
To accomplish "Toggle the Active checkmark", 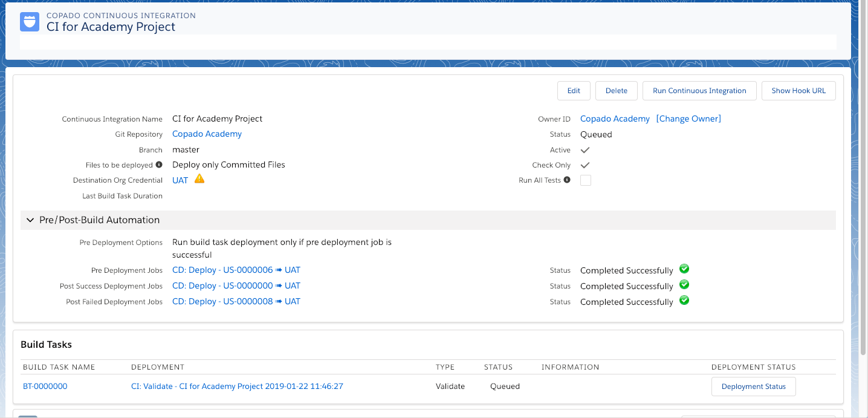I will click(x=585, y=150).
